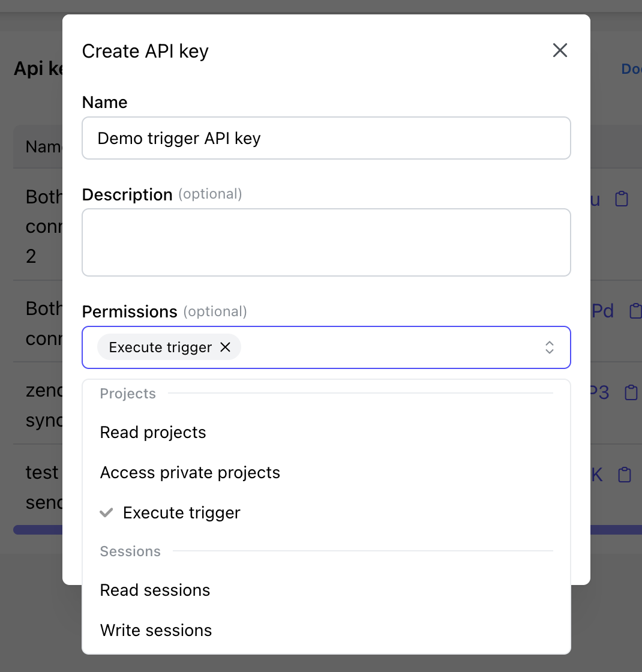Open the Docs link behind the dialog
Screen dimensions: 642x672
pos(631,69)
